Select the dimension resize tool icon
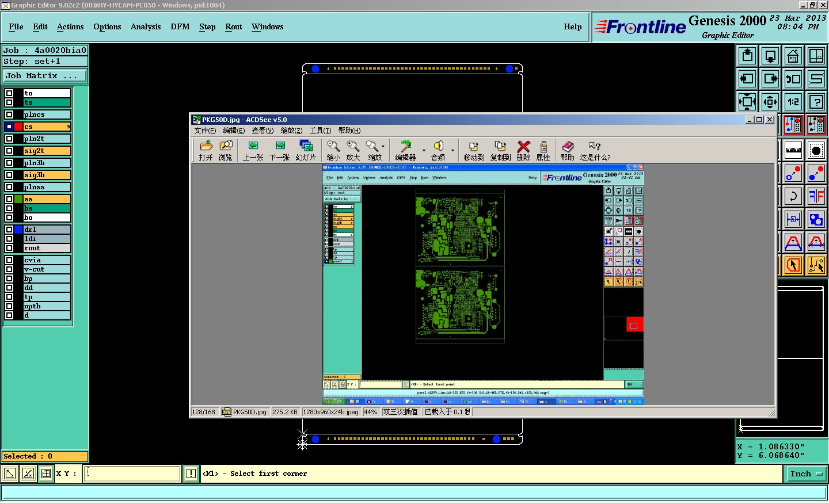Screen dimensions: 829x504 click(x=793, y=219)
